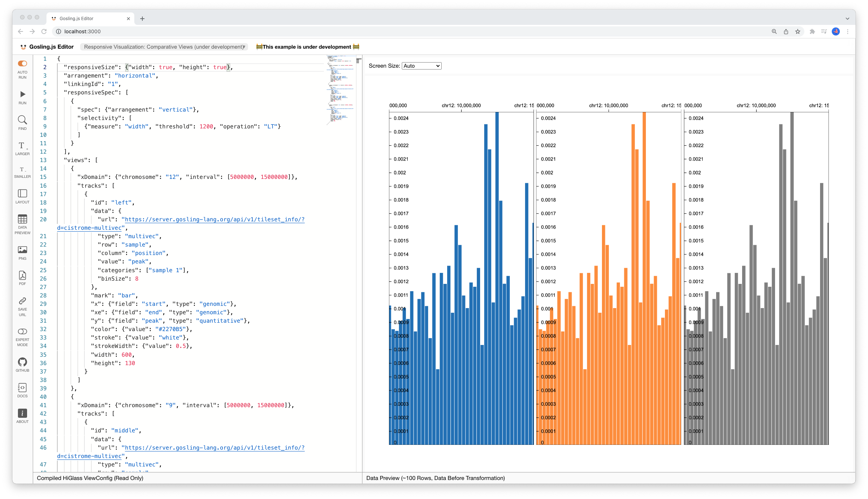868x499 pixels.
Task: Switch the editor Layout panel icon
Action: point(22,194)
